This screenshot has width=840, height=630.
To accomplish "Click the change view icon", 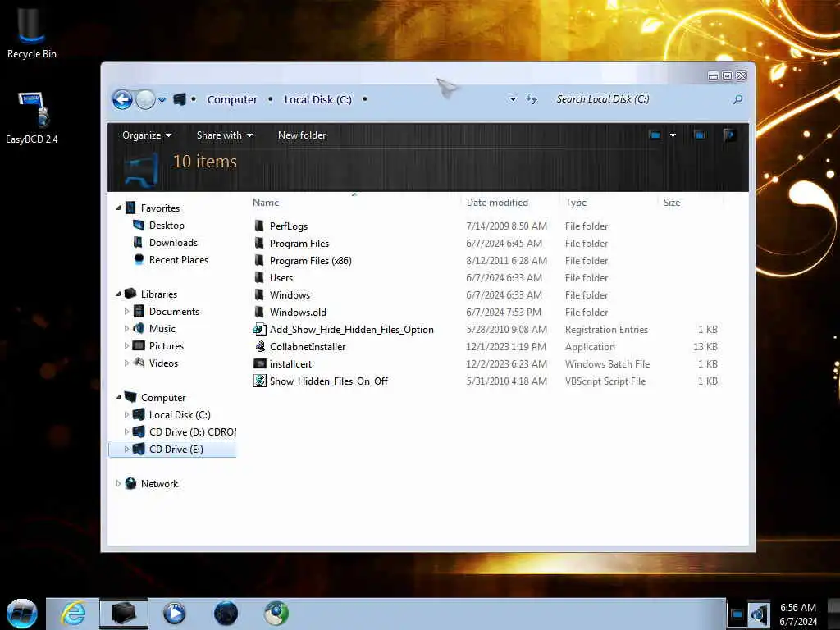I will point(655,135).
